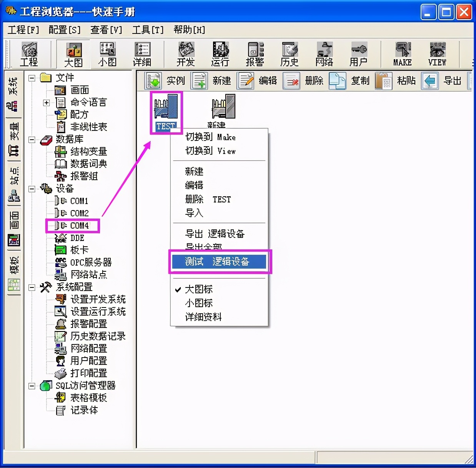Click the VIEW toolbar icon
This screenshot has width=476, height=468.
436,54
